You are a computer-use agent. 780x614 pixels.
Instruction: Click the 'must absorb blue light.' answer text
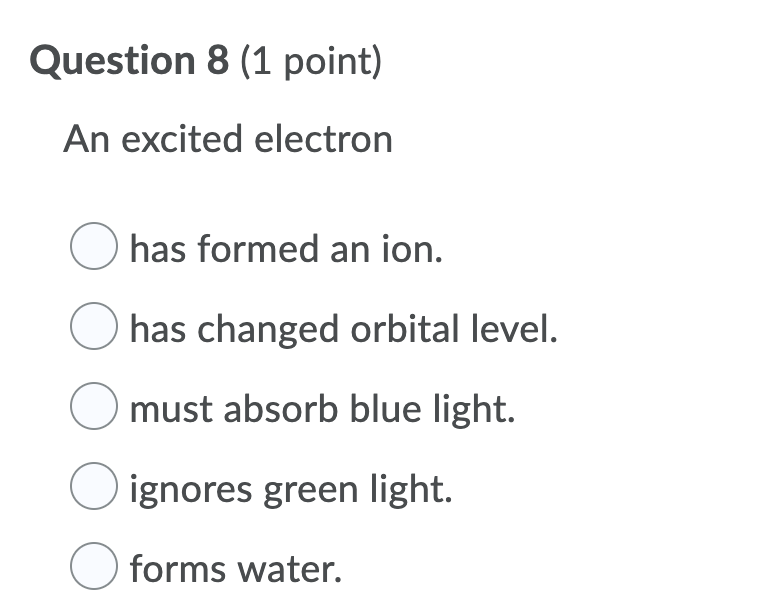323,409
